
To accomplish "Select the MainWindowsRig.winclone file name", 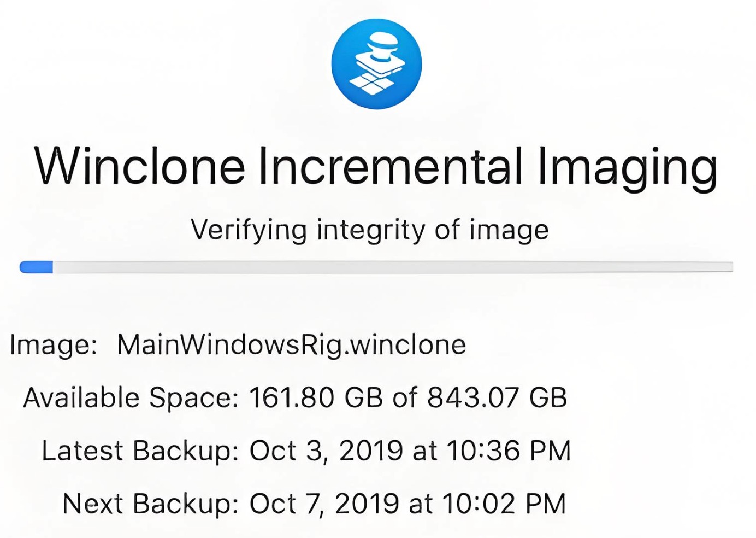I will tap(292, 345).
